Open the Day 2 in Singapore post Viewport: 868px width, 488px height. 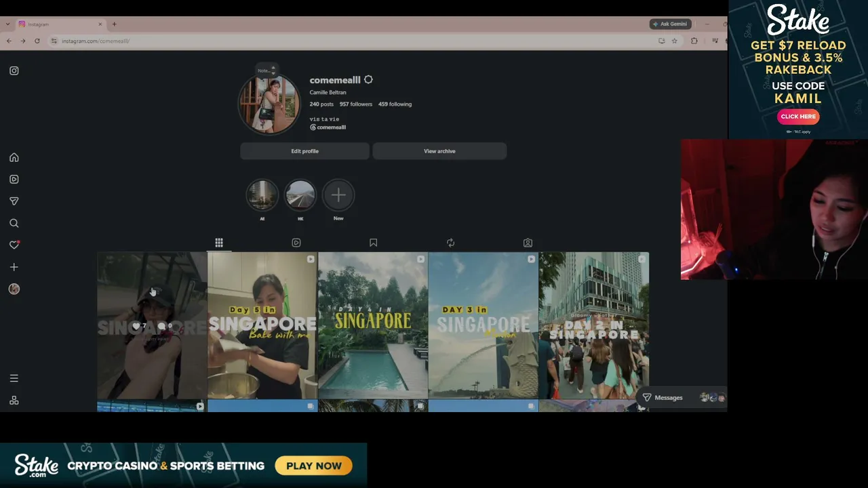[x=594, y=326]
